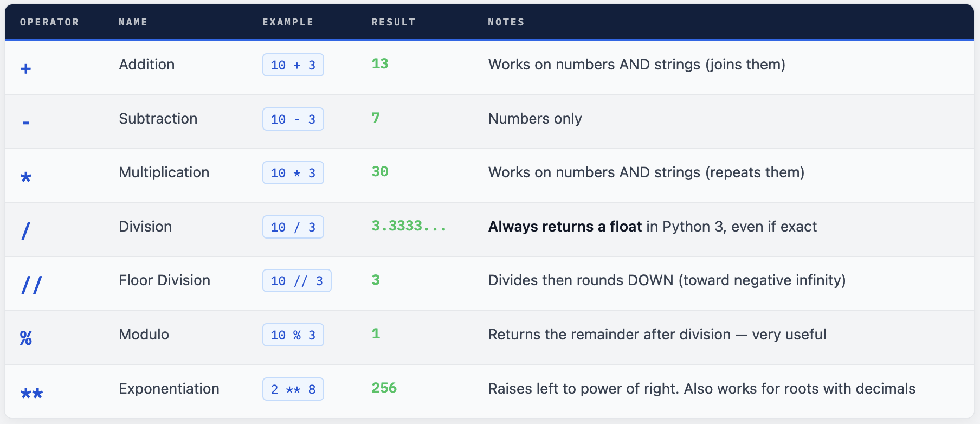The image size is (980, 424).
Task: Click the single slash division symbol
Action: click(26, 230)
